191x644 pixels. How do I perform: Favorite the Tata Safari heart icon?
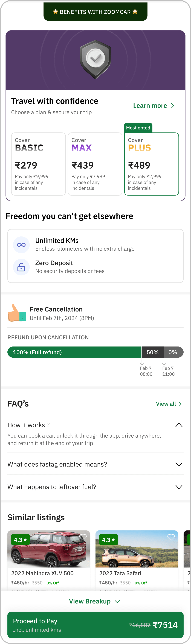pyautogui.click(x=171, y=537)
